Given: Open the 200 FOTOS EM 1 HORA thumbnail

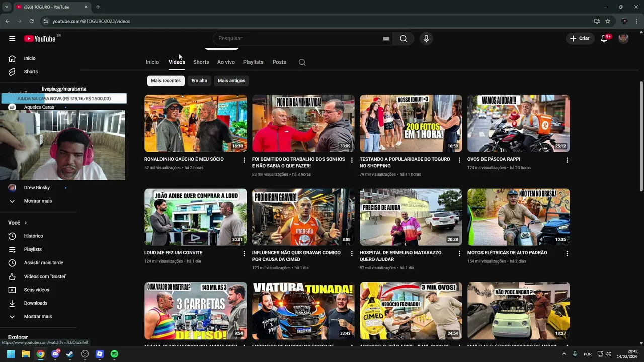Looking at the screenshot, I should [x=411, y=124].
